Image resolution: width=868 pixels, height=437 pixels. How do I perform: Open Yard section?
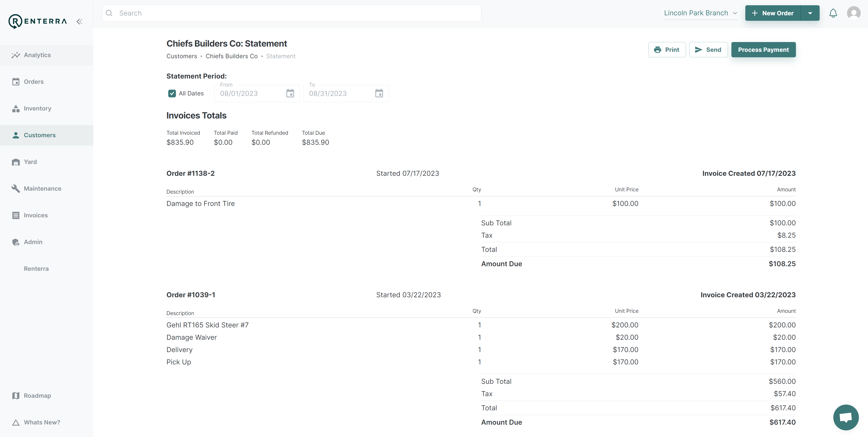[x=47, y=162]
